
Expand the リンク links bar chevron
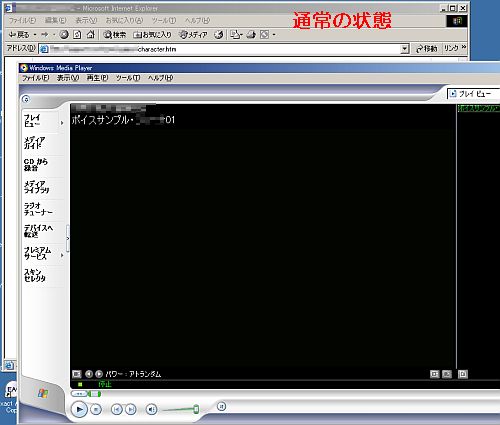click(x=464, y=48)
